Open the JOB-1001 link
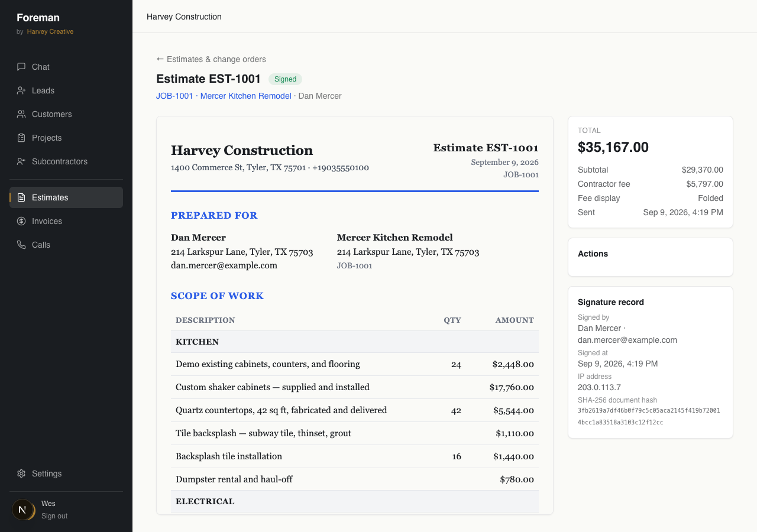Screen dimensions: 757x532 pyautogui.click(x=174, y=96)
